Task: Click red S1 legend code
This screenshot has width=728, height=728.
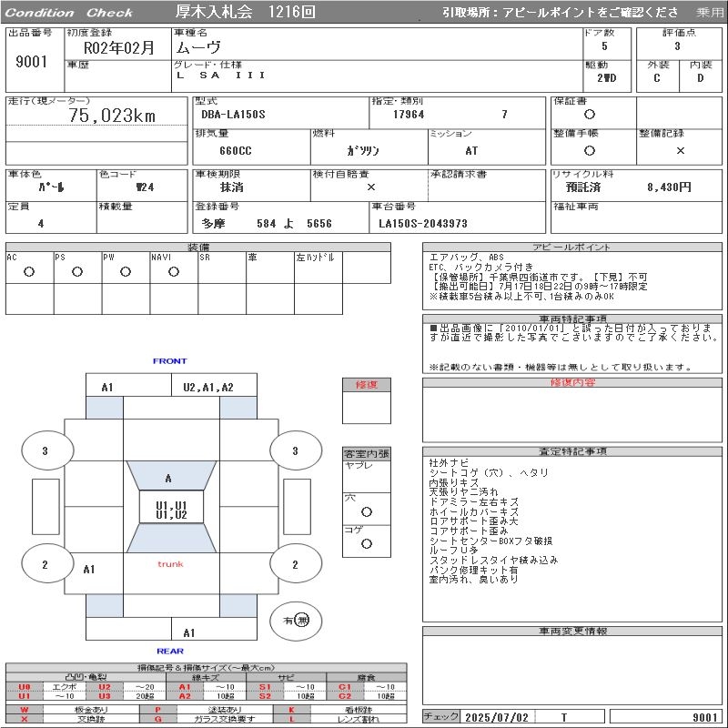Action: (265, 687)
